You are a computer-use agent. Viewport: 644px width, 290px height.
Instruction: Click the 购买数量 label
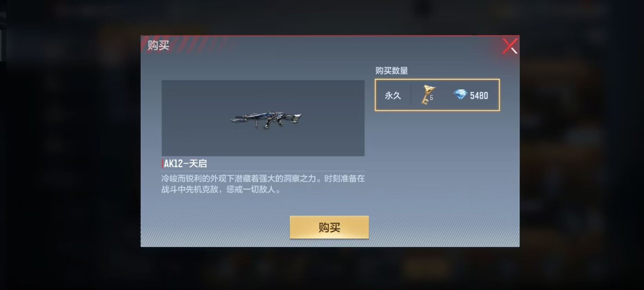(392, 71)
